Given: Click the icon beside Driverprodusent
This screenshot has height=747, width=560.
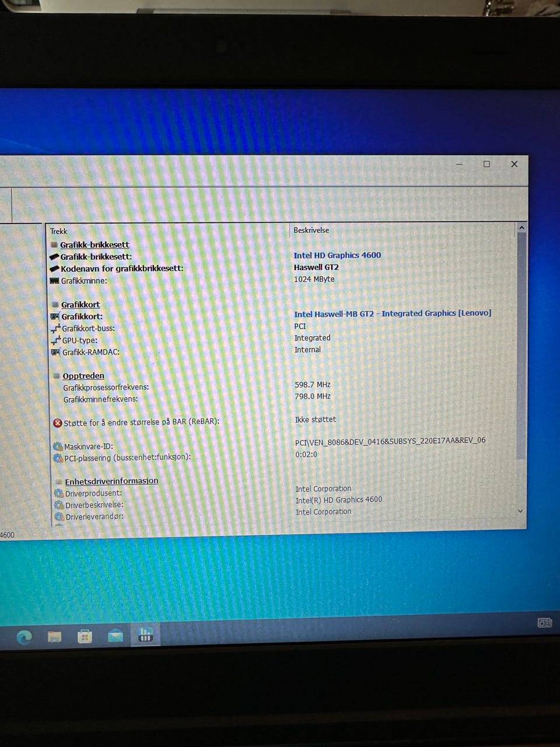Looking at the screenshot, I should click(x=59, y=493).
